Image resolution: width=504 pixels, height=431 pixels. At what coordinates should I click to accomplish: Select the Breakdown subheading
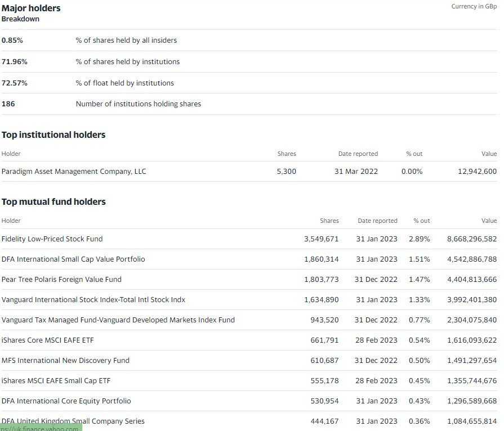(x=20, y=19)
